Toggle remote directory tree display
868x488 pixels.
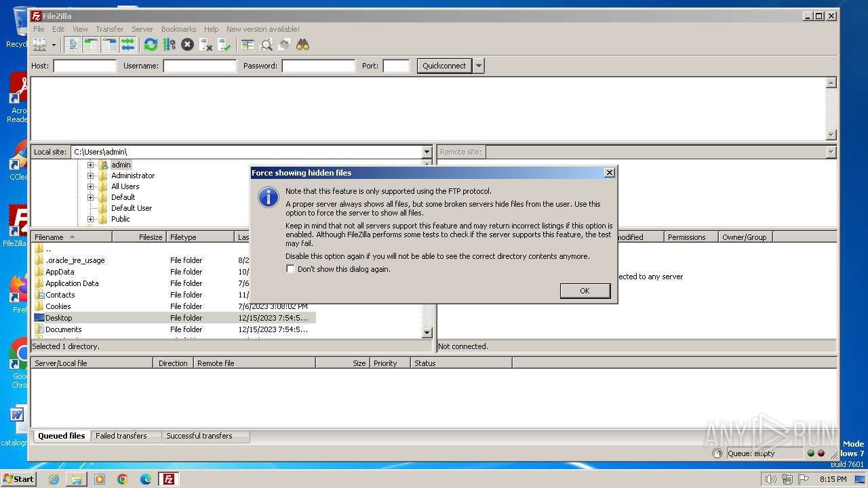tap(110, 45)
